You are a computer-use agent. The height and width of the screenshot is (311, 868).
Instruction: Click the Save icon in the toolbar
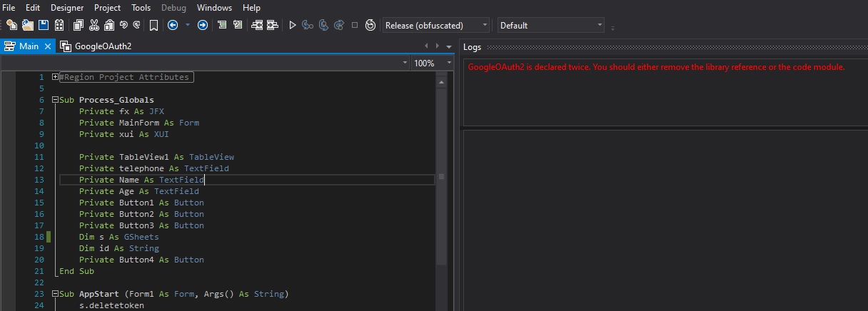(44, 25)
